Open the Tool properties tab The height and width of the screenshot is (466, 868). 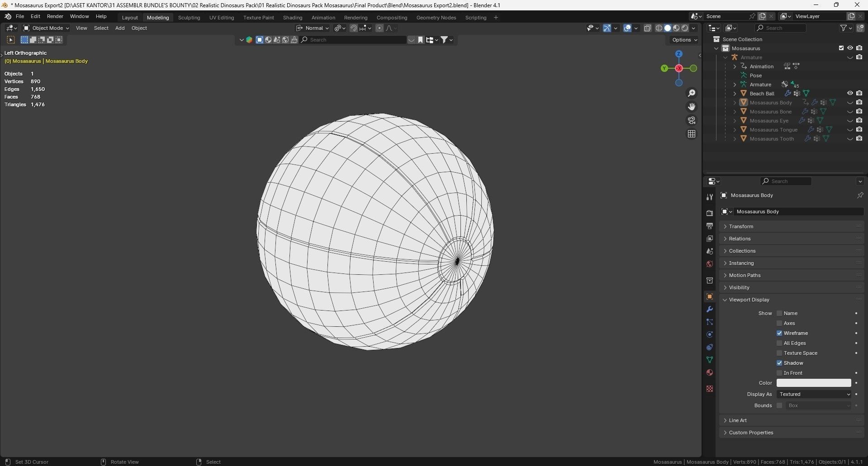click(x=709, y=197)
